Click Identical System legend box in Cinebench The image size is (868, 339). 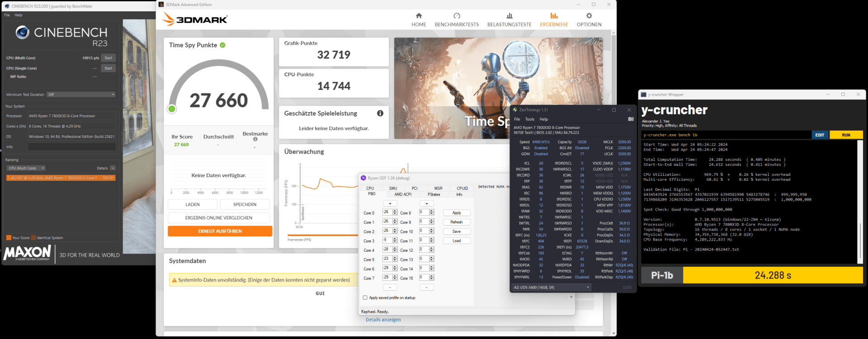click(33, 238)
